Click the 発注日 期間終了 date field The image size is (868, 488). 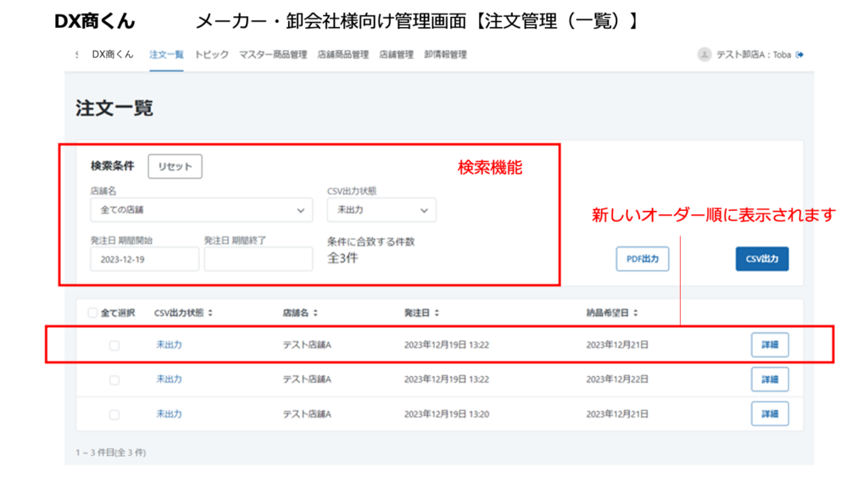point(258,259)
